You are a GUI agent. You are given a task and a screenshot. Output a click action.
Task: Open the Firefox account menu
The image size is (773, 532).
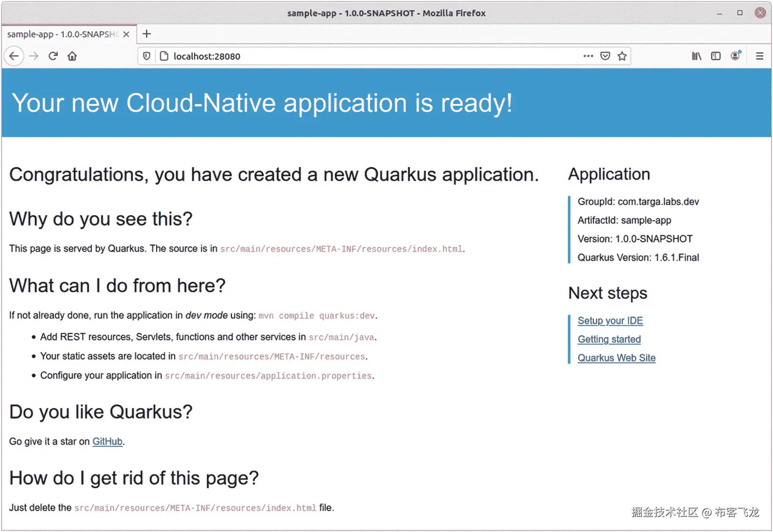pyautogui.click(x=735, y=56)
